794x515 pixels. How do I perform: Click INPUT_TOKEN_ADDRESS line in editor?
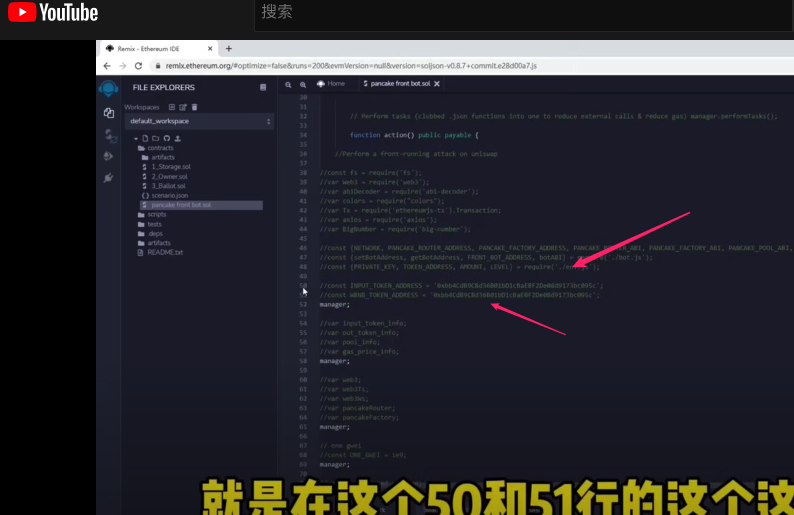tap(461, 286)
